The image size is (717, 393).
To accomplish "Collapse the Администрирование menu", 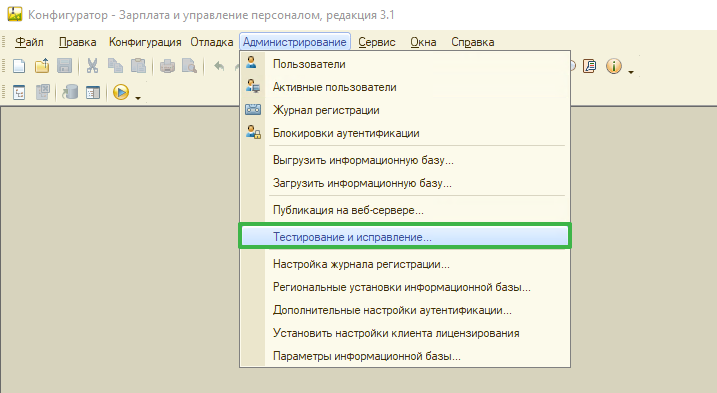I will pos(294,42).
